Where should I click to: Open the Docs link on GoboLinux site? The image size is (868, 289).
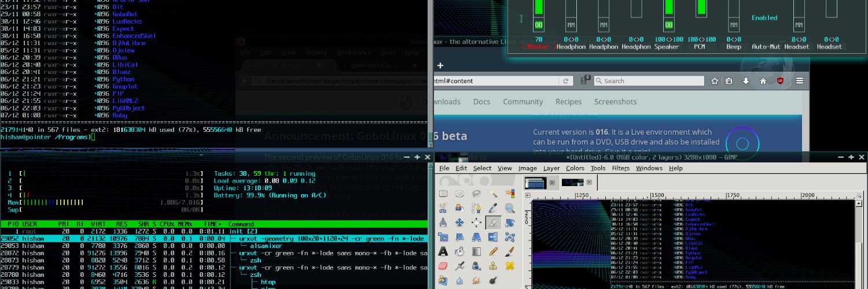(x=481, y=102)
